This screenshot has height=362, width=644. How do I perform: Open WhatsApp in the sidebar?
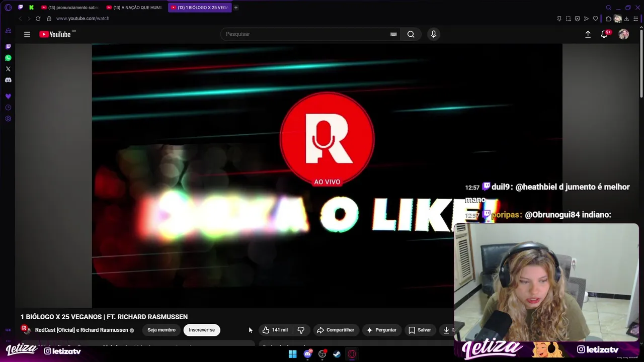pyautogui.click(x=8, y=58)
